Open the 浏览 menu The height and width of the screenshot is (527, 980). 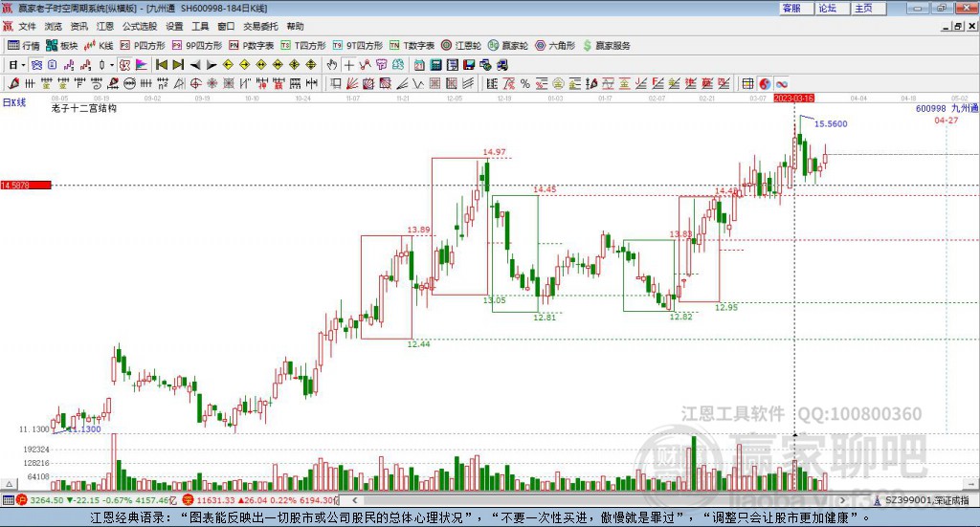(x=54, y=26)
